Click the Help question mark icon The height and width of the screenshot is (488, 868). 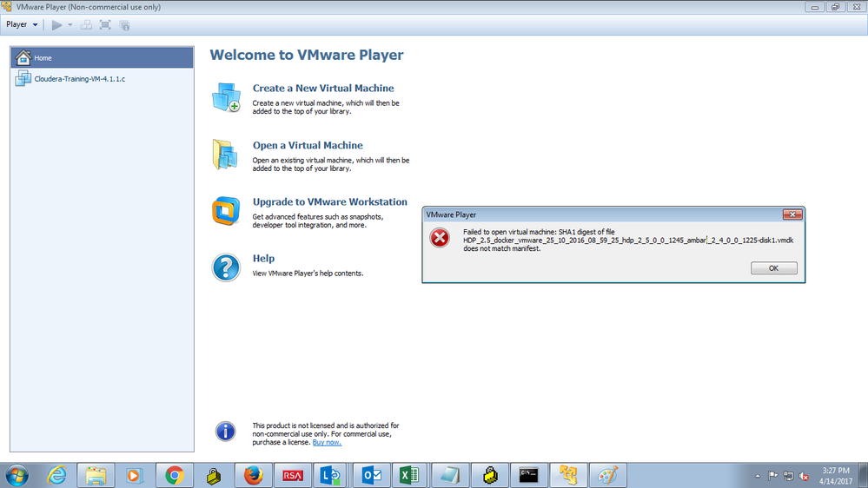coord(226,267)
